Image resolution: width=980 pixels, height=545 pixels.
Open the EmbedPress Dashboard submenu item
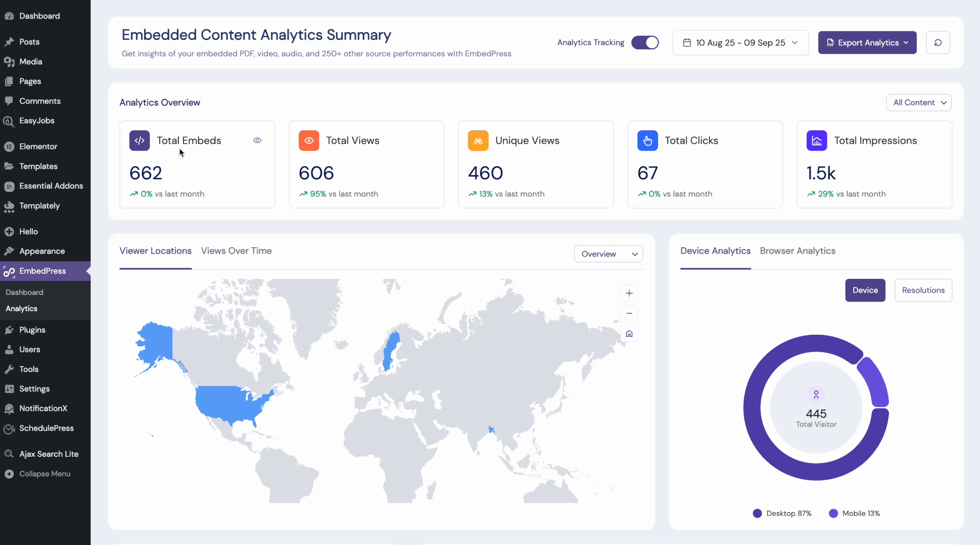24,292
